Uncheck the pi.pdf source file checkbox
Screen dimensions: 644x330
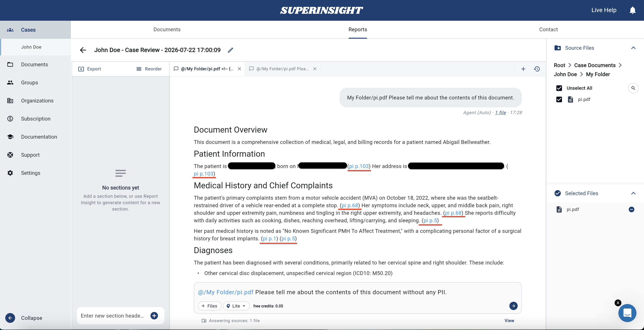pyautogui.click(x=559, y=99)
